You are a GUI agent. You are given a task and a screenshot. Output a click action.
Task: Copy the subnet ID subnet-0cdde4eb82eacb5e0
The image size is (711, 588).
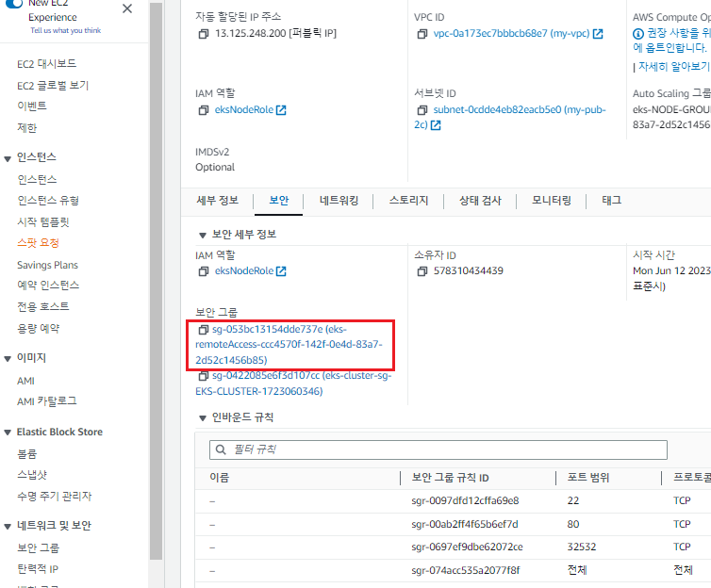422,110
